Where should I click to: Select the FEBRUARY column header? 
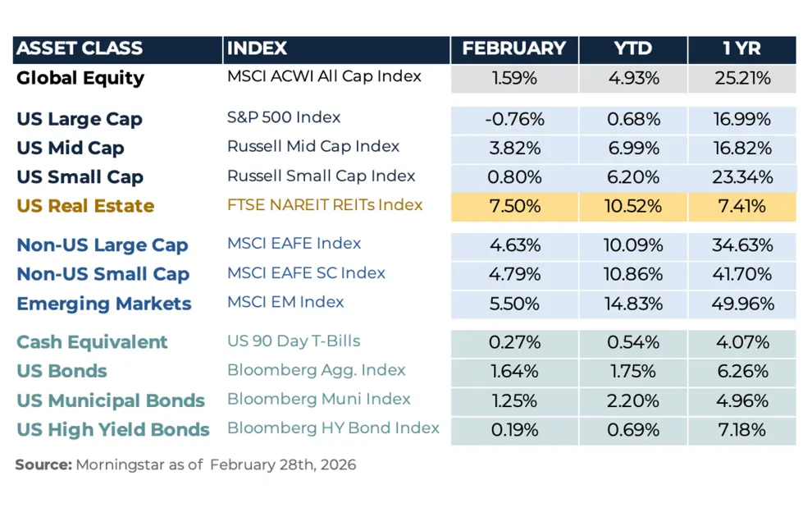pos(514,48)
